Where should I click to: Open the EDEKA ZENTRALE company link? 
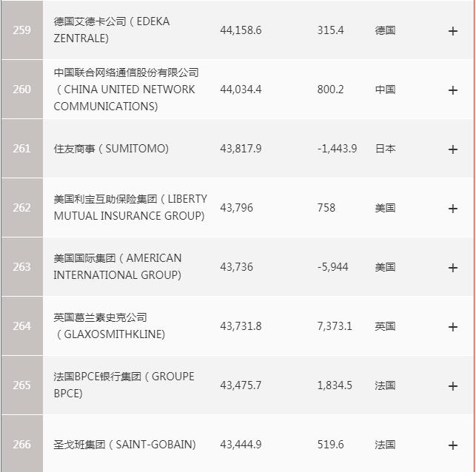112,30
